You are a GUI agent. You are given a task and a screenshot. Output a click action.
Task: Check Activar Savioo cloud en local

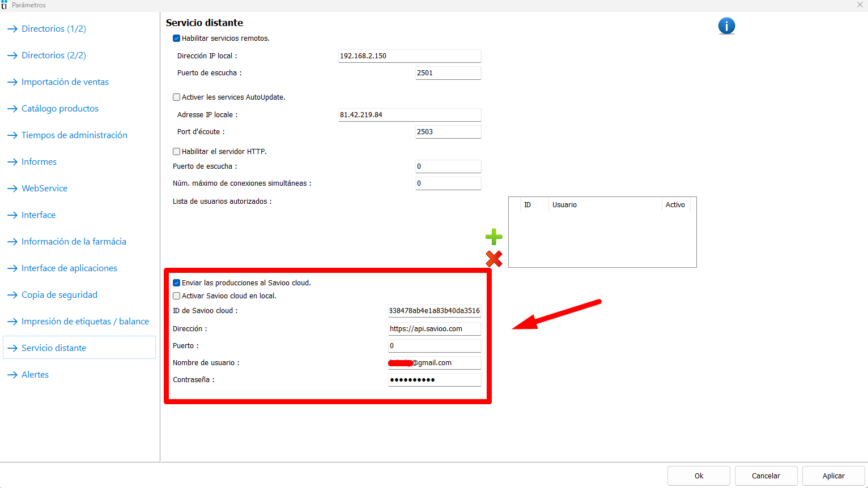(x=177, y=296)
